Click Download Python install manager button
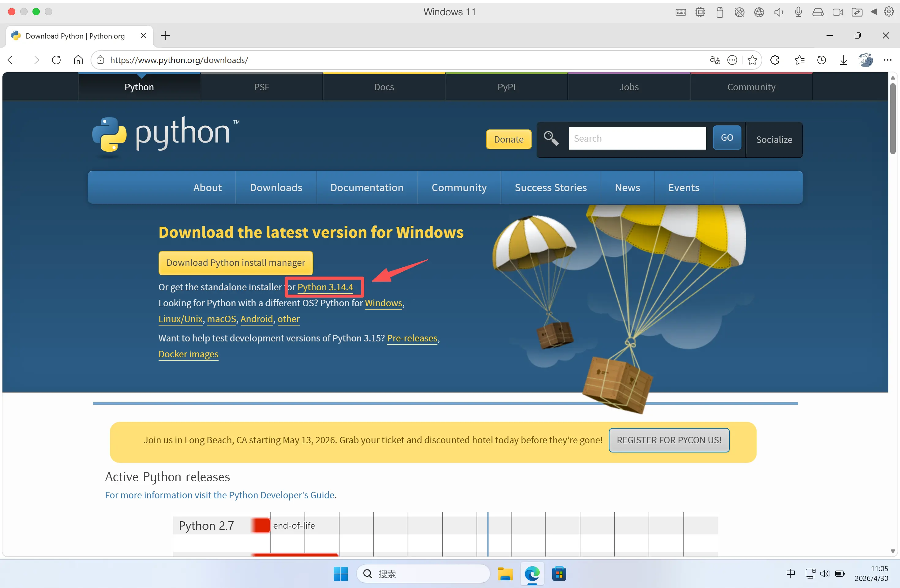900x588 pixels. 236,262
